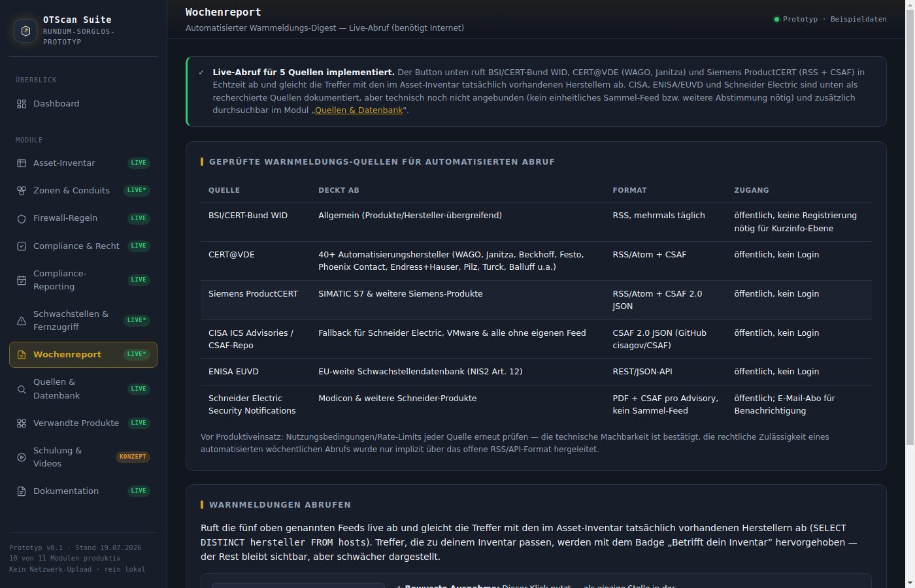Click the KONZEPT badge next to Schulung & Videos
The image size is (915, 588).
pyautogui.click(x=133, y=457)
